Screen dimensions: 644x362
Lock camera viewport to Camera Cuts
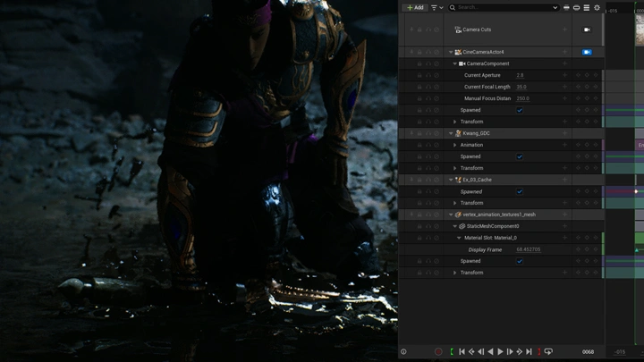pyautogui.click(x=587, y=29)
